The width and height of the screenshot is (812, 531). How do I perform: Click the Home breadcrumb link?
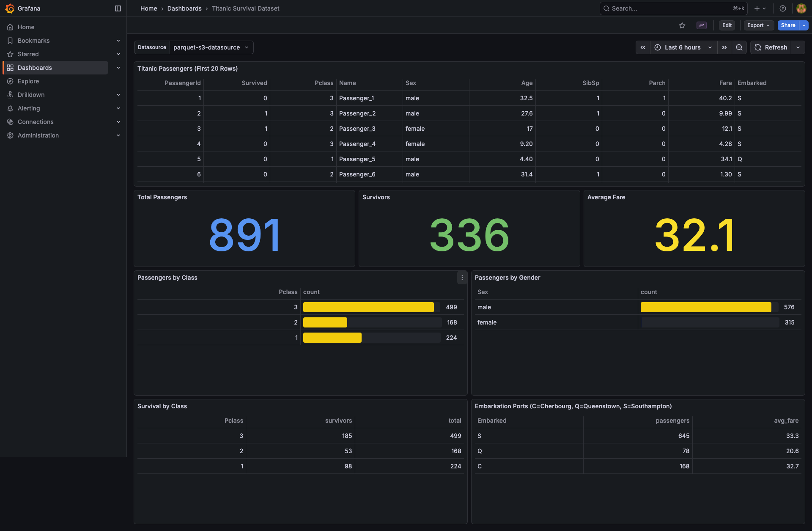click(x=148, y=8)
